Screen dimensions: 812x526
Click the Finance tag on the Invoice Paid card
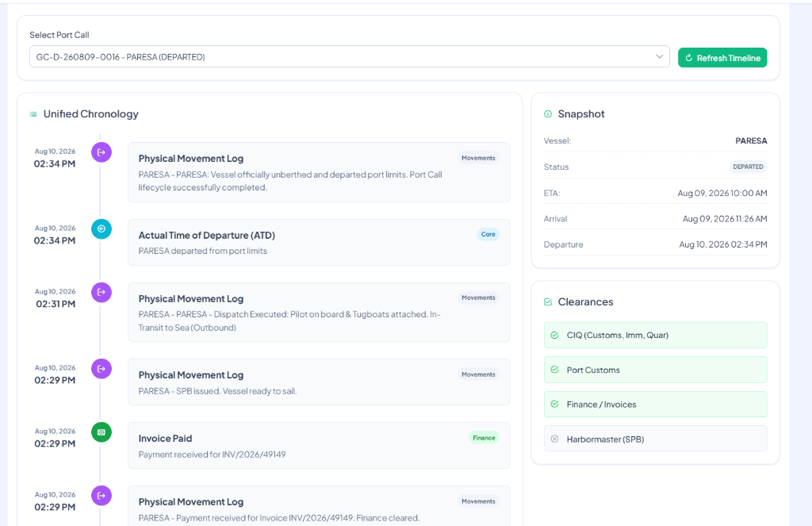484,438
